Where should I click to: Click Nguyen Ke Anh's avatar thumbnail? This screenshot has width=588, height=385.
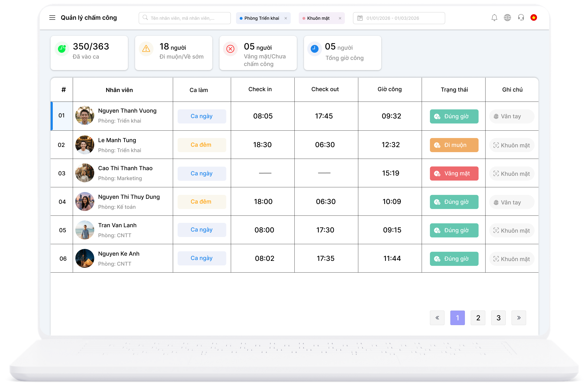(x=84, y=258)
